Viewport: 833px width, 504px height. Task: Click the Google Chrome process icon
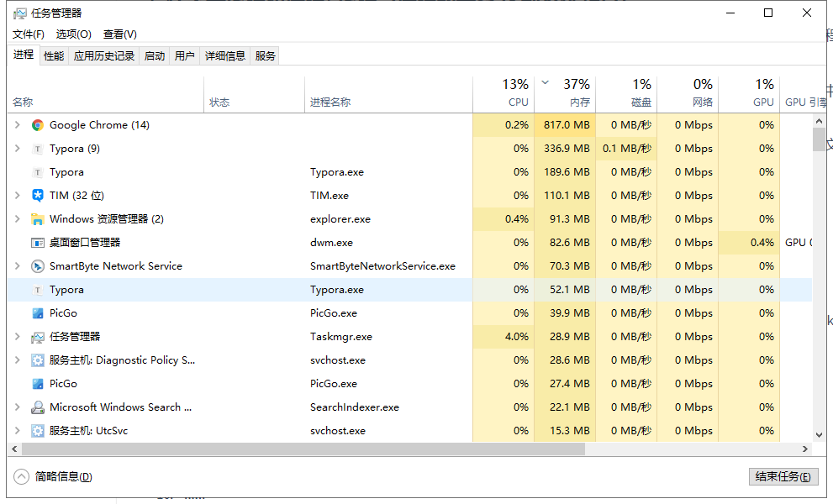tap(37, 125)
